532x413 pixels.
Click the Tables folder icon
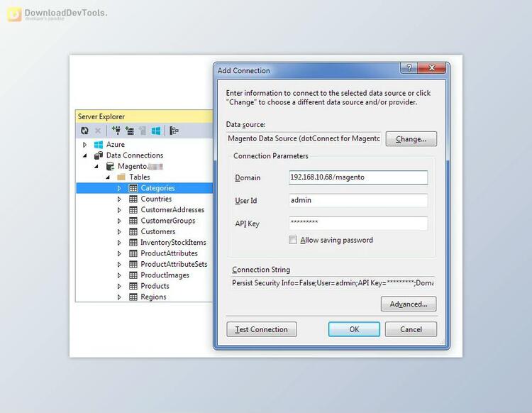coord(121,177)
